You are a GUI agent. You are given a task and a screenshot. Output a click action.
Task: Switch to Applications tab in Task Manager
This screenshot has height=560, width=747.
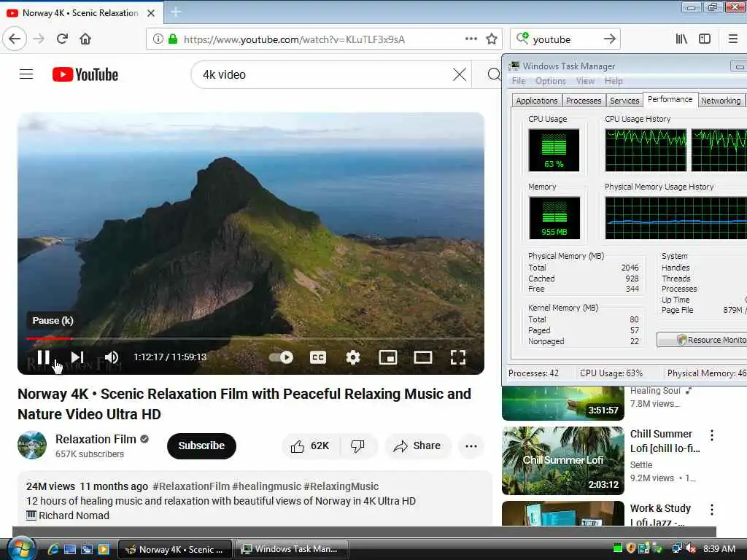[536, 101]
